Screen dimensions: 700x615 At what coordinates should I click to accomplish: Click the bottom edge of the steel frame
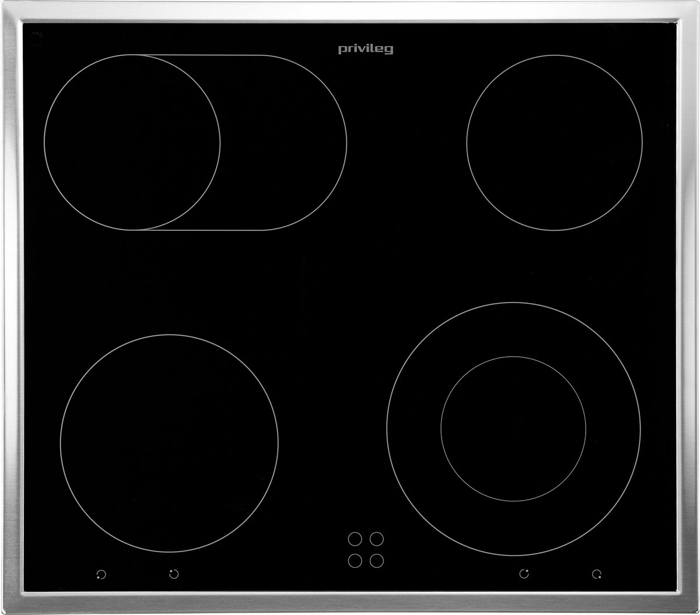(x=350, y=600)
